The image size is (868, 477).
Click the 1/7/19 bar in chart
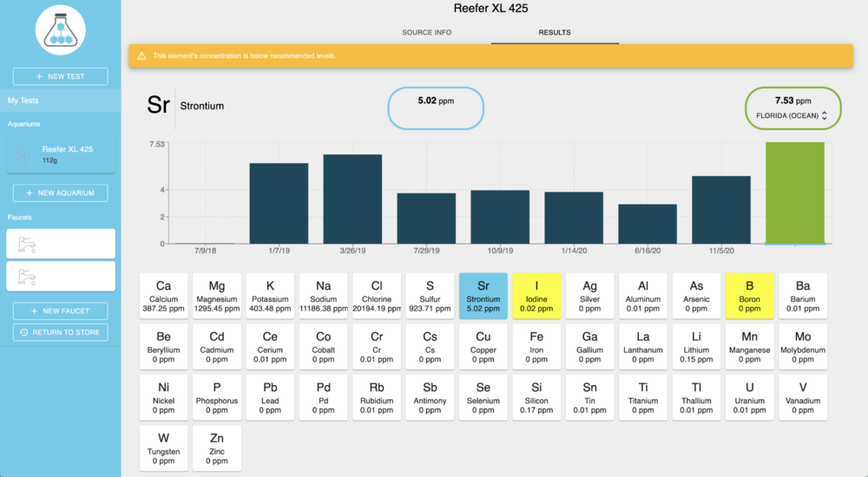279,204
